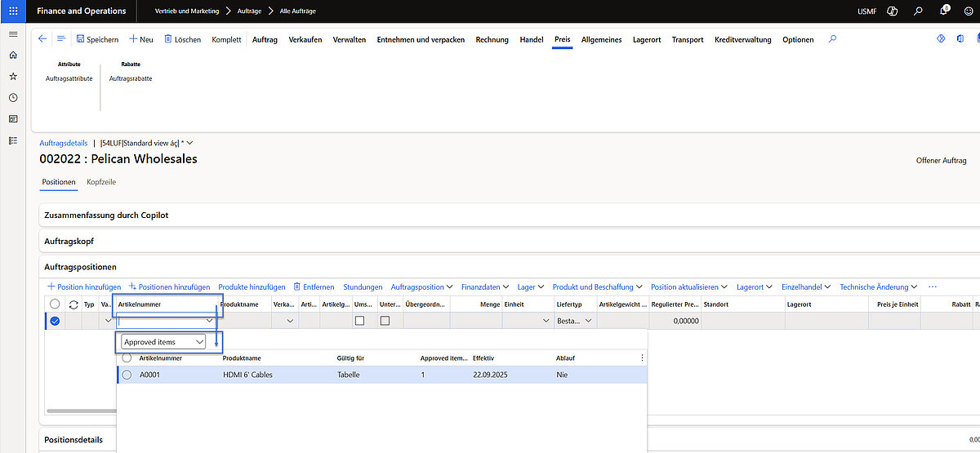Viewport: 980px width, 453px height.
Task: Select radio button for item A0001
Action: 127,375
